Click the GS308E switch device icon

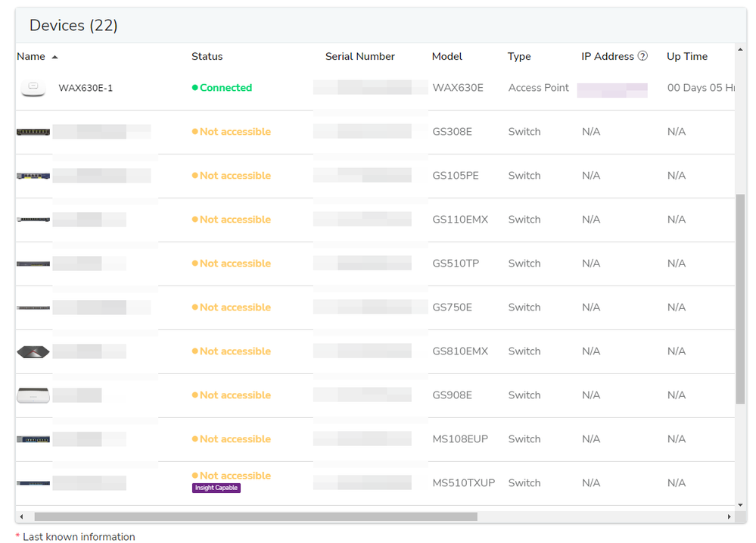(x=33, y=132)
